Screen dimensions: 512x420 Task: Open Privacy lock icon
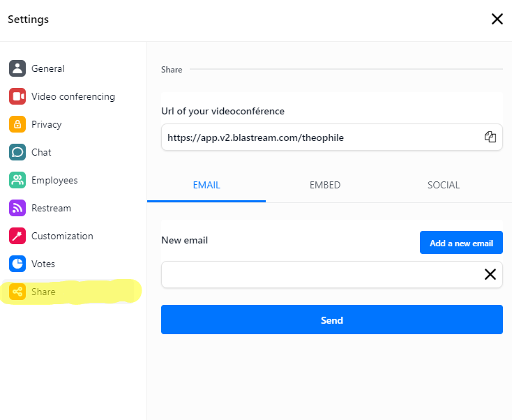pos(17,124)
